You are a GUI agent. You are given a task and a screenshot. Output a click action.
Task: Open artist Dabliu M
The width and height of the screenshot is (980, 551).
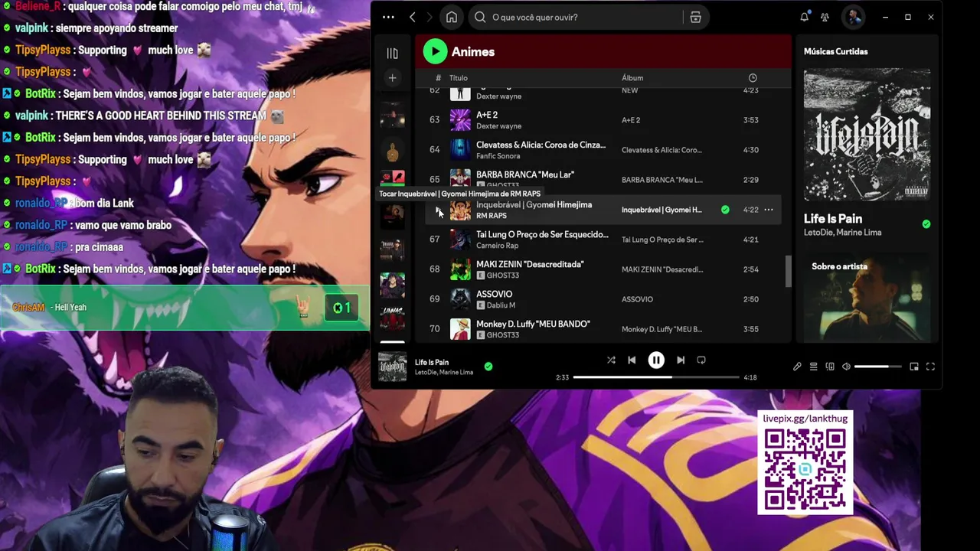point(501,305)
